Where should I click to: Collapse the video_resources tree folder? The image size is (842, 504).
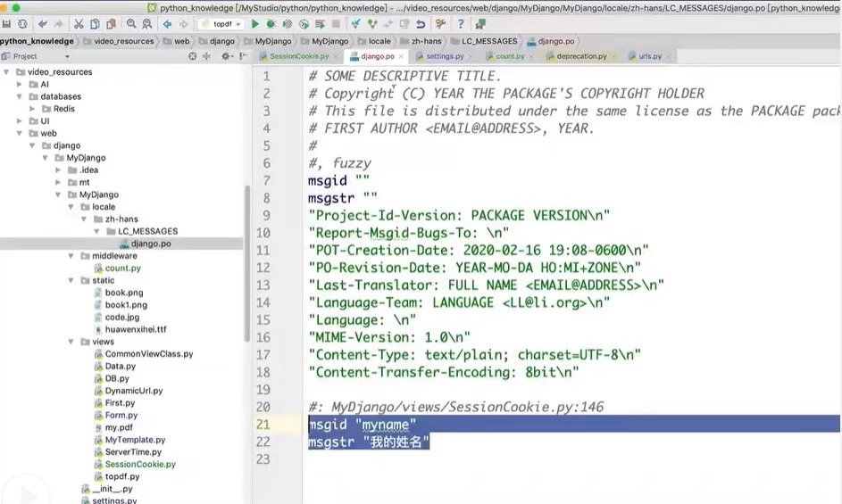[x=6, y=72]
